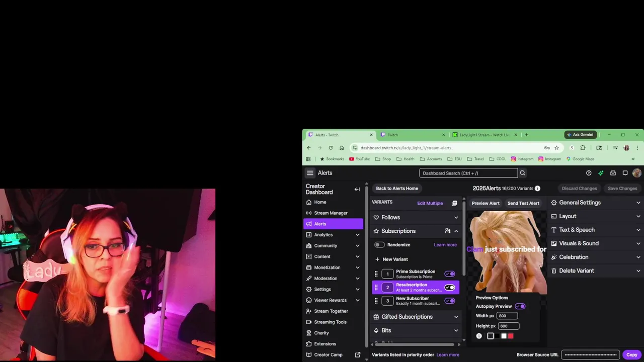Viewport: 644px width, 362px height.
Task: Show more bookmarks with the overflow chevron
Action: tap(633, 159)
